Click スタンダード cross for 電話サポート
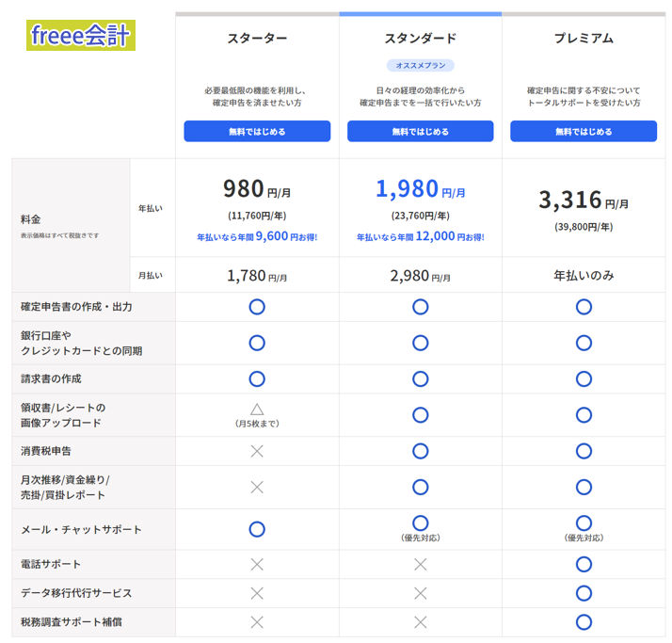 coord(421,564)
